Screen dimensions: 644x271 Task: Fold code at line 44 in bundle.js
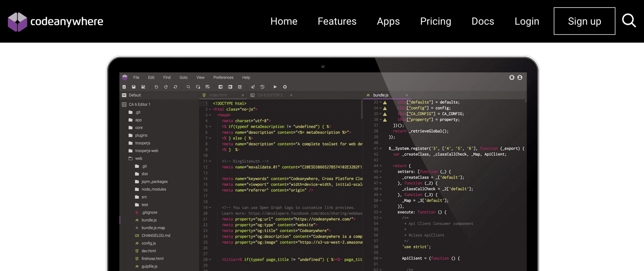click(x=380, y=166)
